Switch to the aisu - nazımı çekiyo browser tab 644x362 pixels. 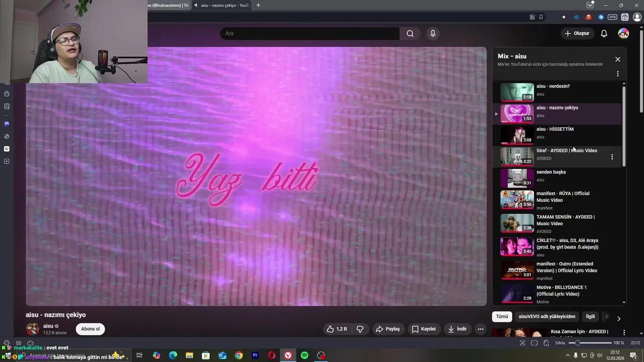click(221, 5)
